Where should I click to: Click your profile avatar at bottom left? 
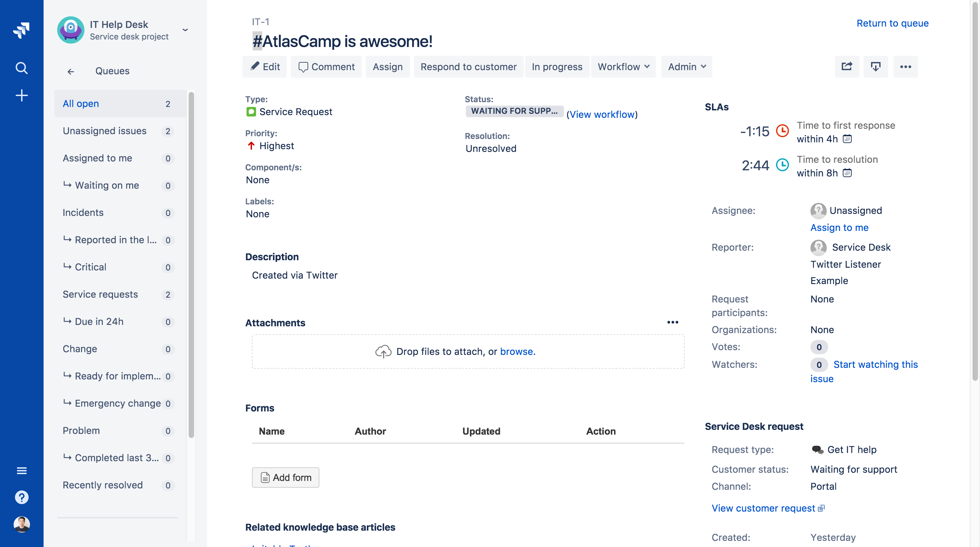pyautogui.click(x=22, y=524)
